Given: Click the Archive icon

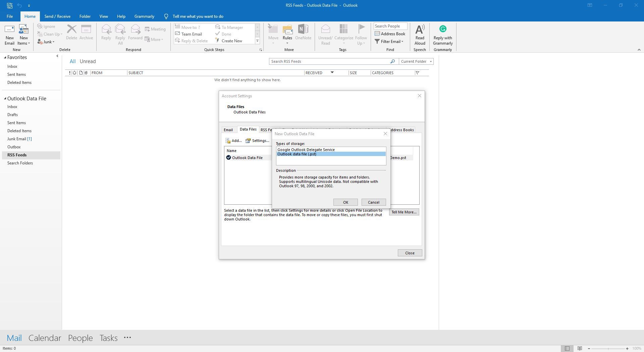Looking at the screenshot, I should tap(86, 33).
